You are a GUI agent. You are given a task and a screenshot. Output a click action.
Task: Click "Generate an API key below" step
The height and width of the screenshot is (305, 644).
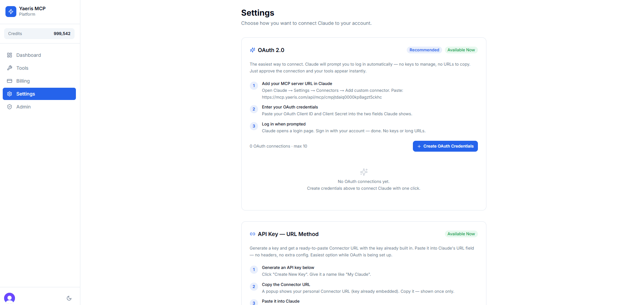pyautogui.click(x=288, y=268)
